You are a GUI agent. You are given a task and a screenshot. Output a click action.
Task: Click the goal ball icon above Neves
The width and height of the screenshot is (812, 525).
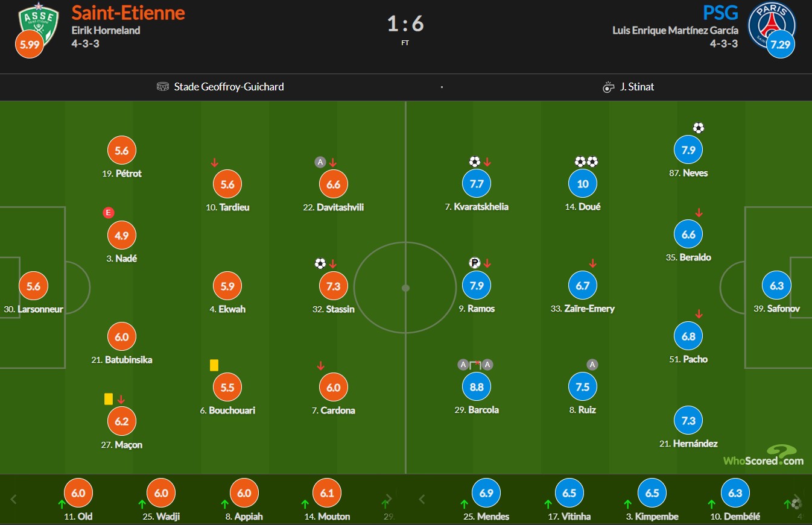click(698, 128)
